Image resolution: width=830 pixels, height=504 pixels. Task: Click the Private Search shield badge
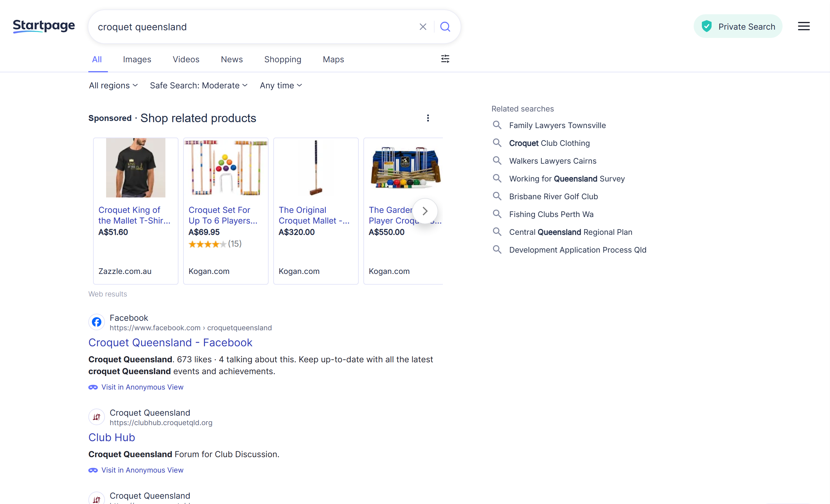pyautogui.click(x=738, y=26)
